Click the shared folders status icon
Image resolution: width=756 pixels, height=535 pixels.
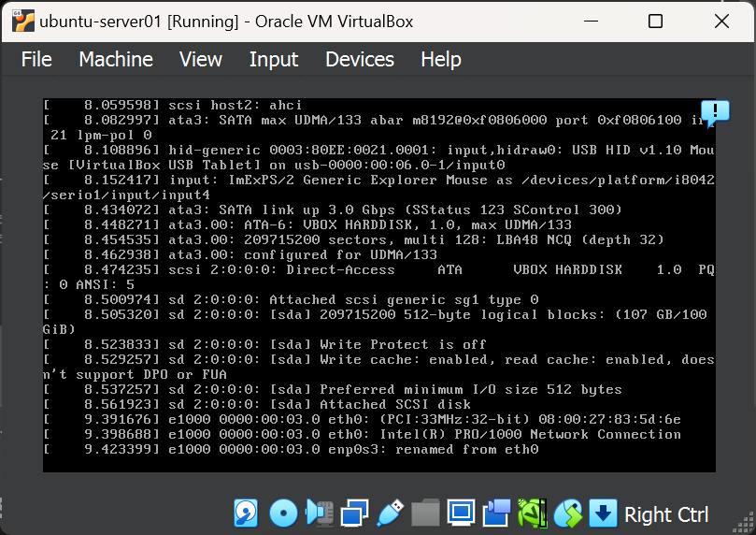pos(425,513)
